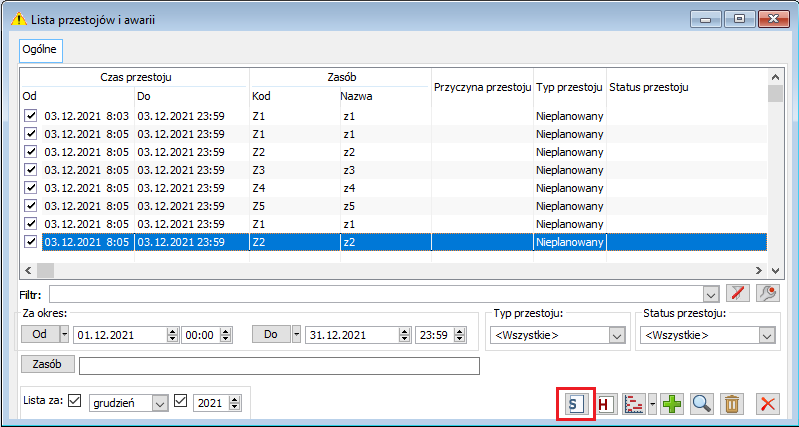Screen dimensions: 799x427
Task: Click the Zasób button
Action: [x=47, y=364]
